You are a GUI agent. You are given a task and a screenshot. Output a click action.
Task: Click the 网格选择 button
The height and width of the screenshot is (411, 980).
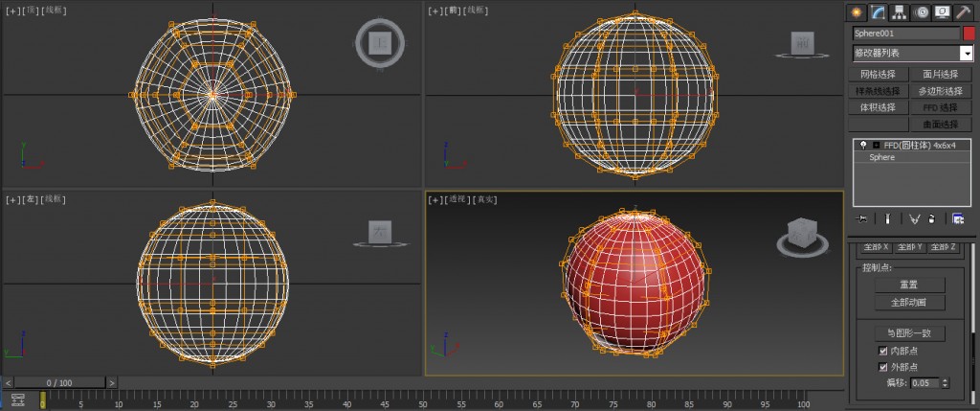(879, 75)
